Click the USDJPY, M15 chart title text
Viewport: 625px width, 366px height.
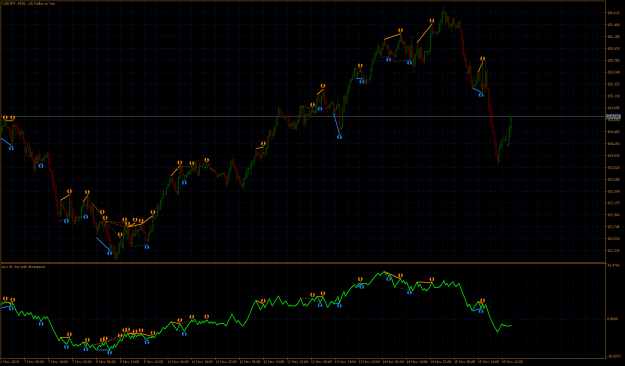28,3
